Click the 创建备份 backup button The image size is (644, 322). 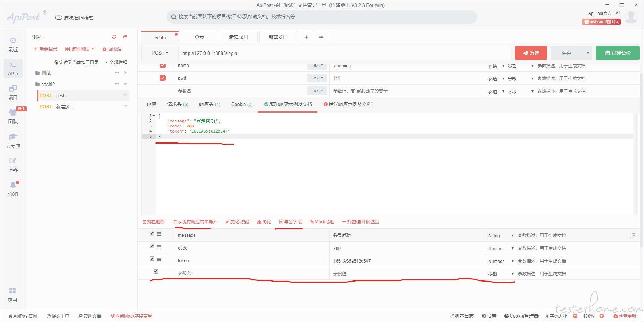618,53
